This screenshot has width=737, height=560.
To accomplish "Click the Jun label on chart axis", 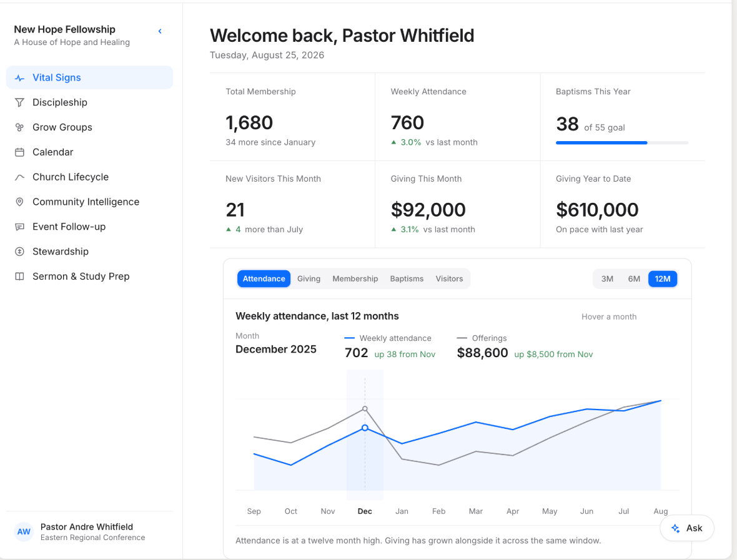I will 586,511.
